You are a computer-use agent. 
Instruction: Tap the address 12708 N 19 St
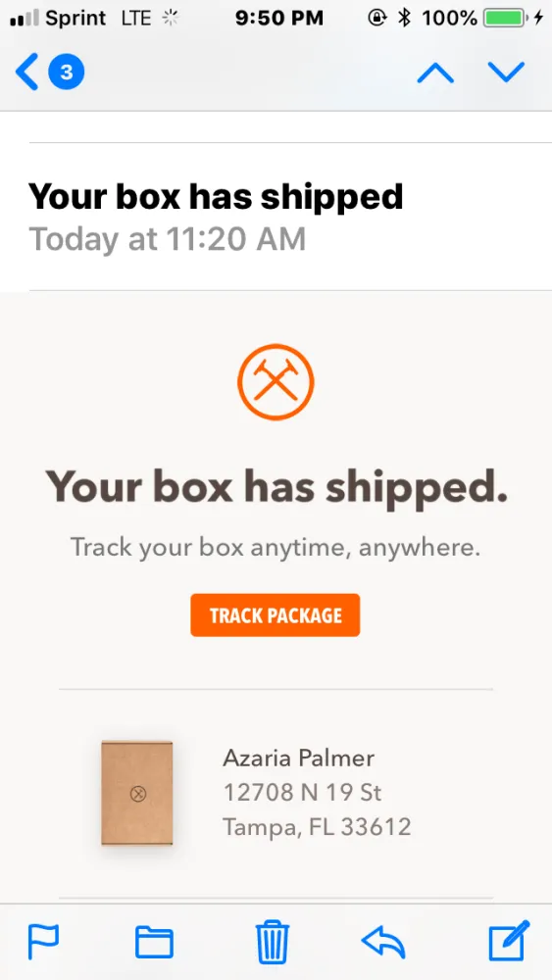[303, 793]
